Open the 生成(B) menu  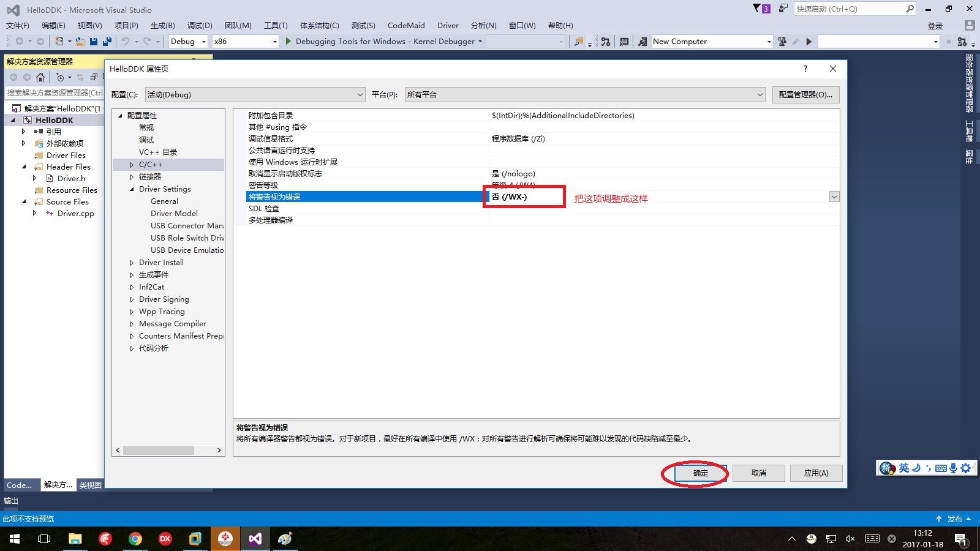(x=163, y=25)
